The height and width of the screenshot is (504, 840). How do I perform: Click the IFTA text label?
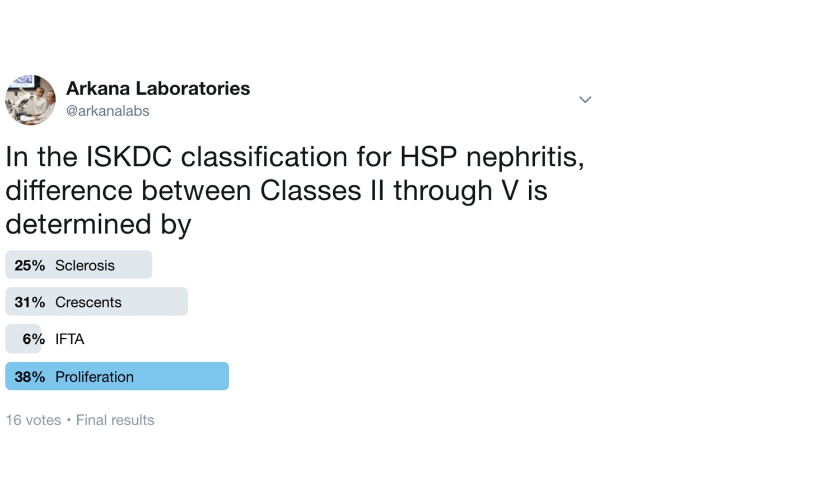(x=69, y=339)
